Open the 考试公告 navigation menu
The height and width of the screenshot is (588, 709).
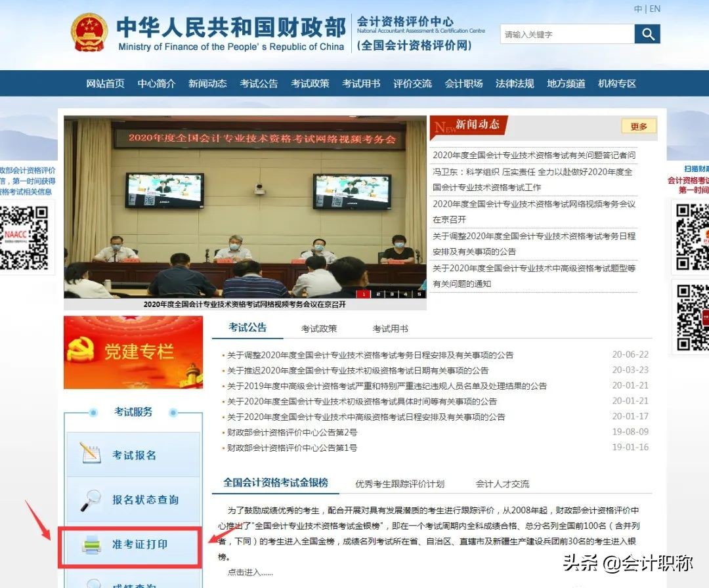(259, 83)
